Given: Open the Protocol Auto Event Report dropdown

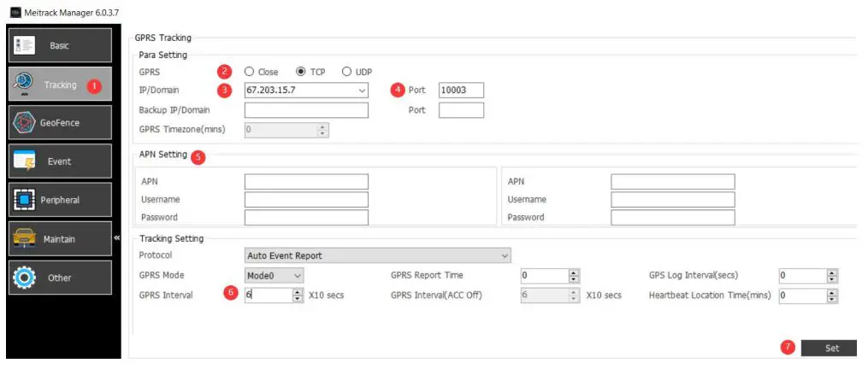Looking at the screenshot, I should pos(504,255).
